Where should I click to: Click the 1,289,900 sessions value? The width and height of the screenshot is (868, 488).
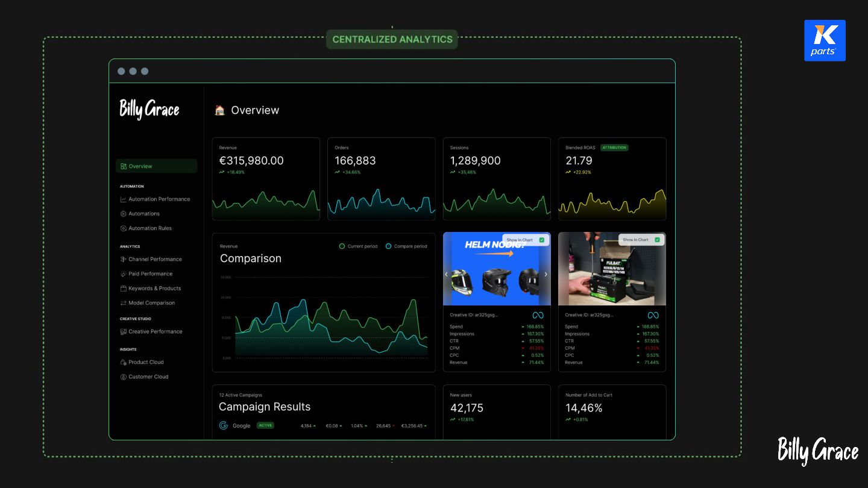[476, 161]
